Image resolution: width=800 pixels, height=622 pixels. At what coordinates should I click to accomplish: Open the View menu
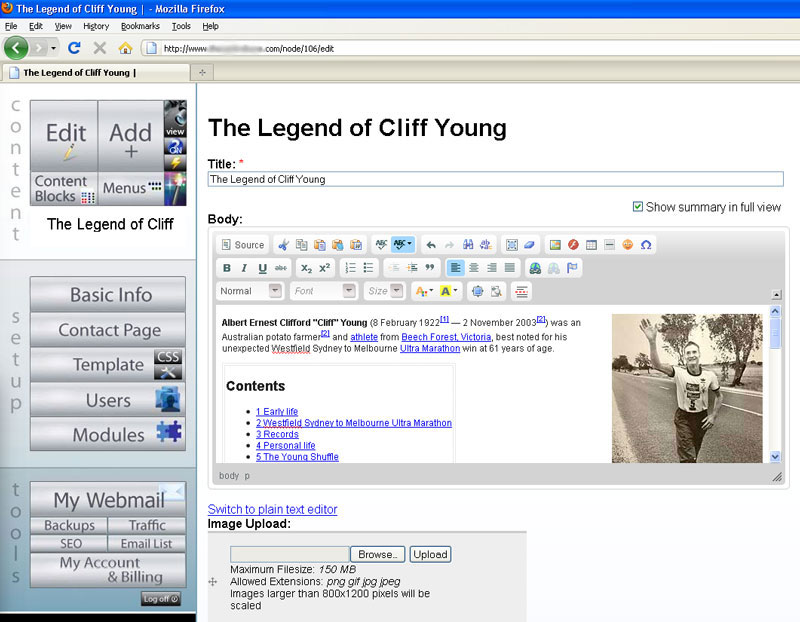pos(63,26)
